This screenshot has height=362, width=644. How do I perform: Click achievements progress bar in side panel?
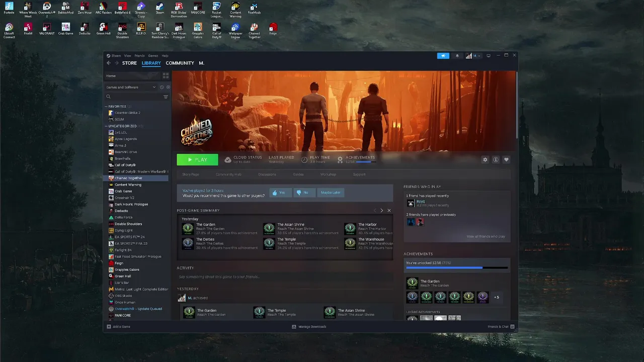457,267
